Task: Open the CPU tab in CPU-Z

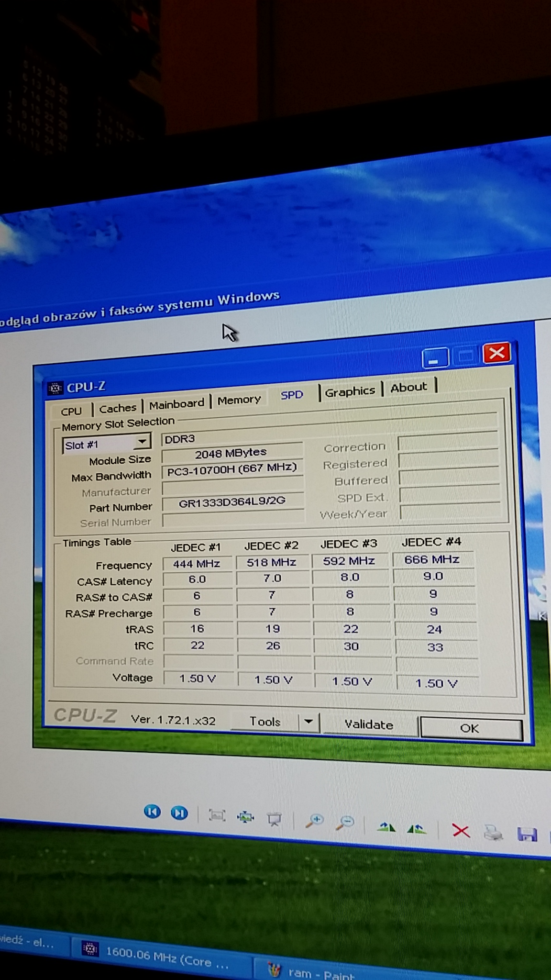Action: pyautogui.click(x=71, y=411)
